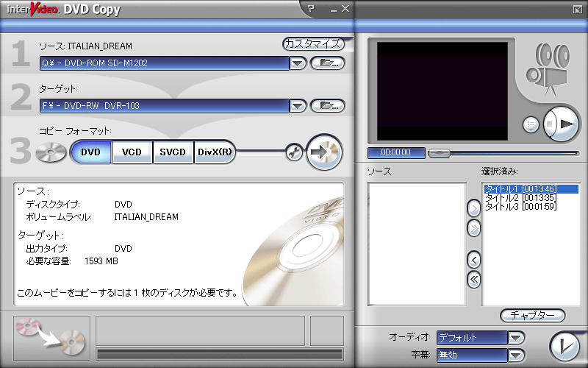Open the 字幕 dropdown
The width and height of the screenshot is (588, 368).
coord(516,355)
